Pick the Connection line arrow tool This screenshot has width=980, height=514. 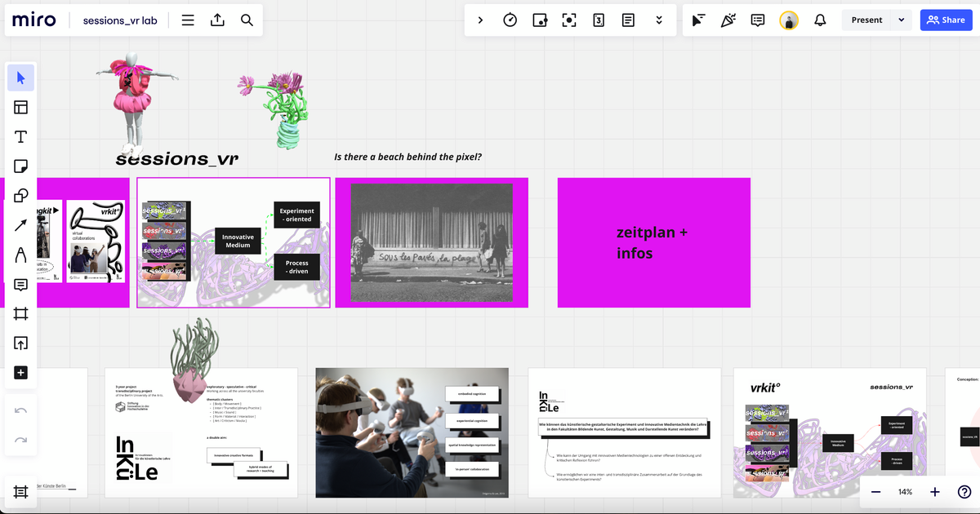point(21,225)
